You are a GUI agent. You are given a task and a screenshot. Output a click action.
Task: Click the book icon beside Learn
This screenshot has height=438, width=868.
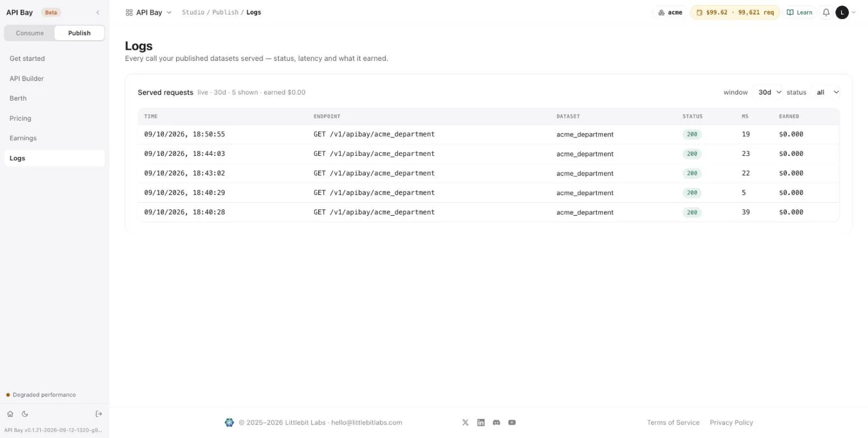tap(790, 12)
